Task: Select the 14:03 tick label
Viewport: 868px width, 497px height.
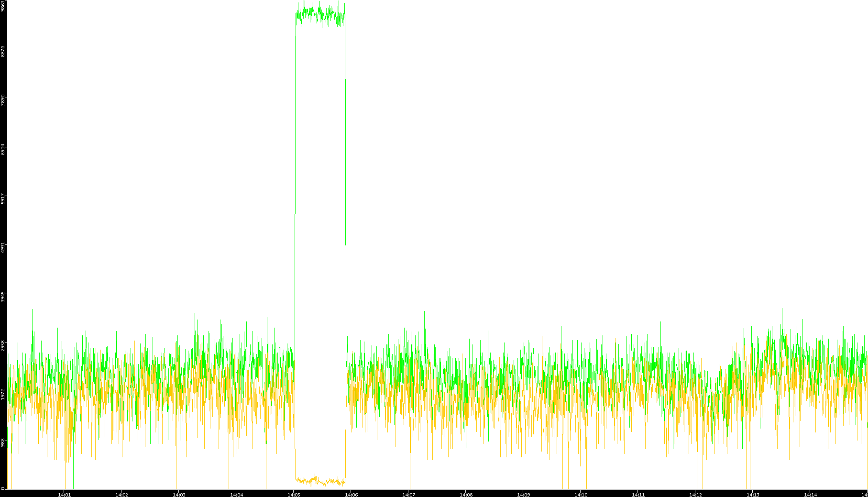Action: [x=179, y=495]
